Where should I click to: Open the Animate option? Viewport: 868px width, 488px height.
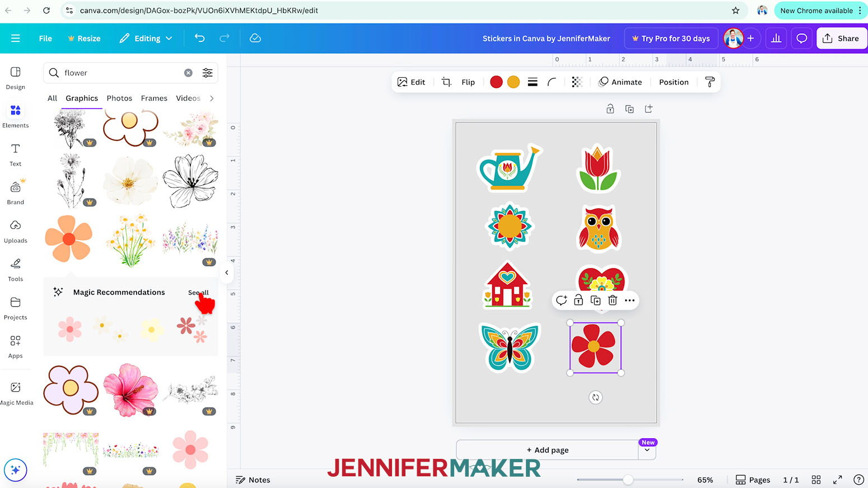pos(620,82)
